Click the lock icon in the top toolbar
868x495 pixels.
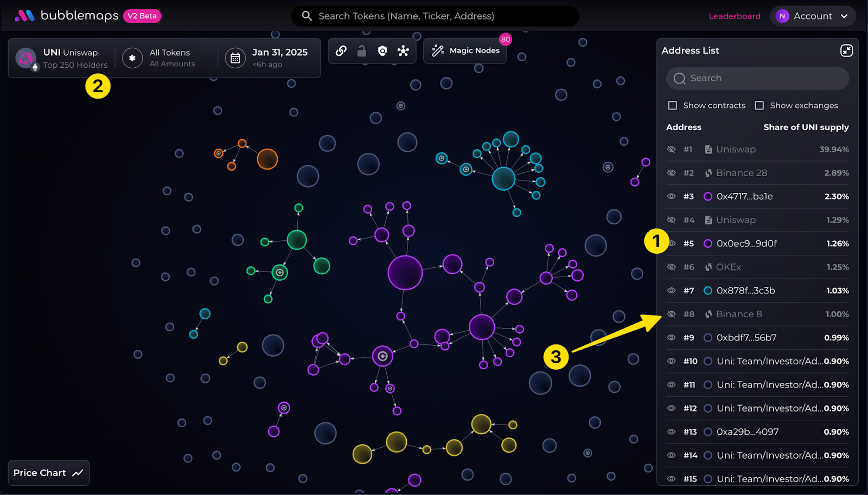[361, 50]
